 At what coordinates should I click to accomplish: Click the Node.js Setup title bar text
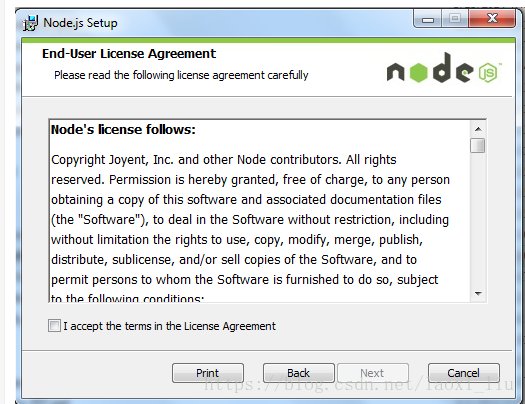click(80, 23)
